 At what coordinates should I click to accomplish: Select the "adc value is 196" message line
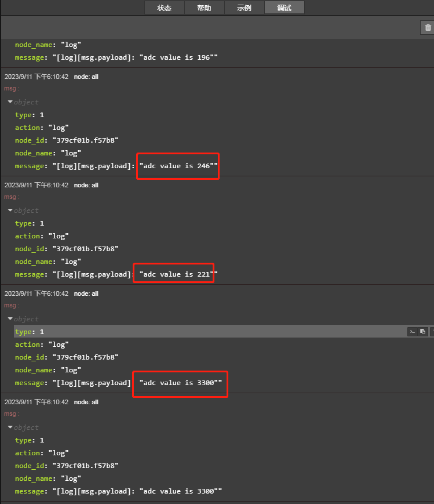click(116, 57)
